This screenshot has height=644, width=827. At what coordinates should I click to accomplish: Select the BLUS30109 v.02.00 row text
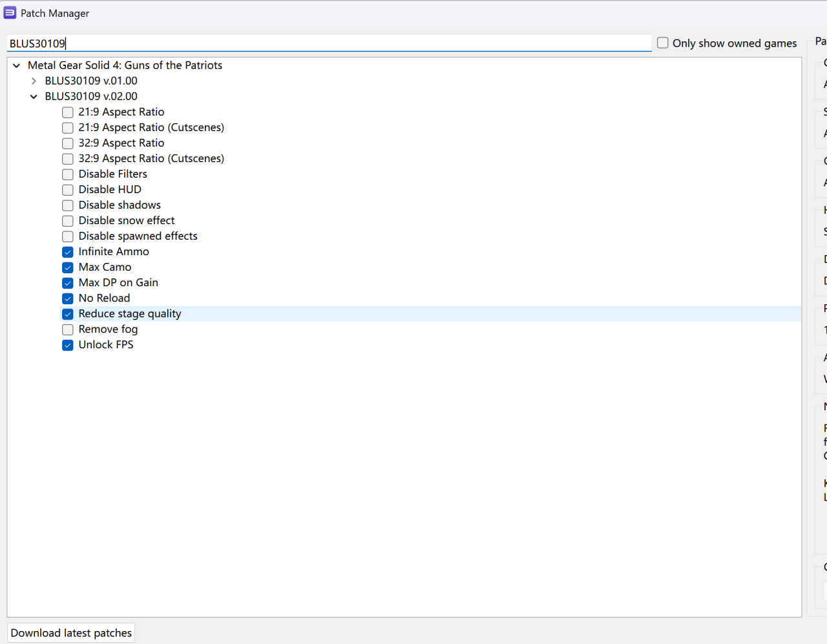[x=91, y=96]
